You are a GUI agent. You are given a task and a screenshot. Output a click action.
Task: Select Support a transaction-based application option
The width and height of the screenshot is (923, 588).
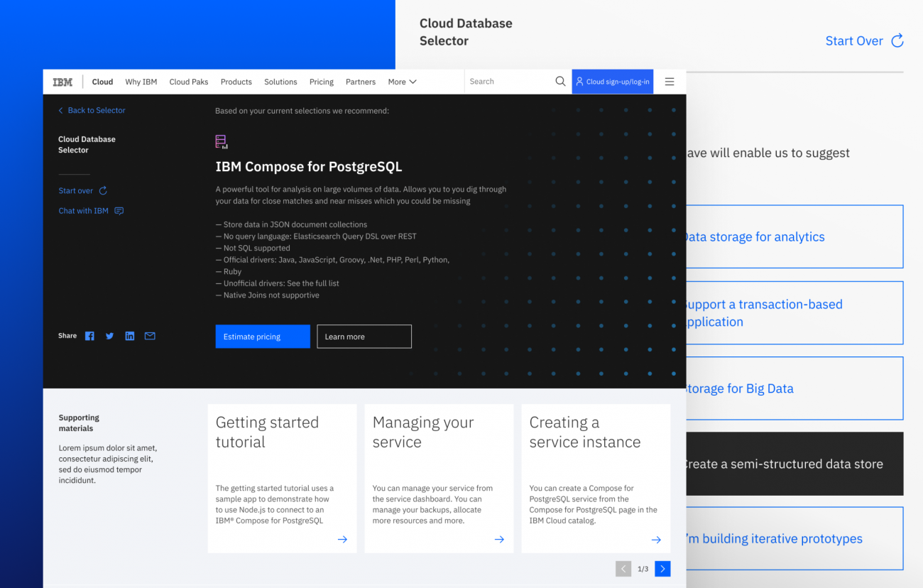point(794,312)
